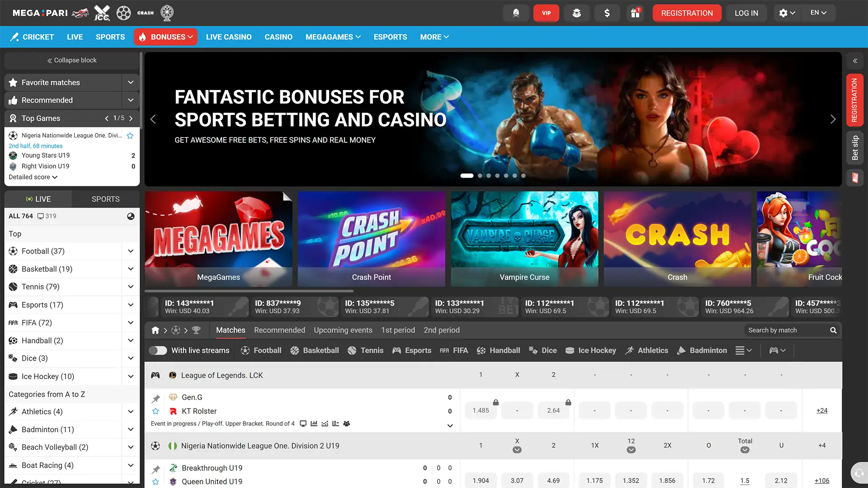Collapse right panel double-arrow icon
Image resolution: width=868 pixels, height=488 pixels.
(x=855, y=61)
